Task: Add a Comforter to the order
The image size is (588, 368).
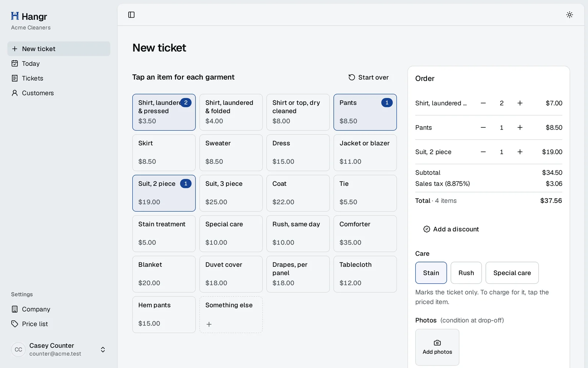Action: point(365,234)
